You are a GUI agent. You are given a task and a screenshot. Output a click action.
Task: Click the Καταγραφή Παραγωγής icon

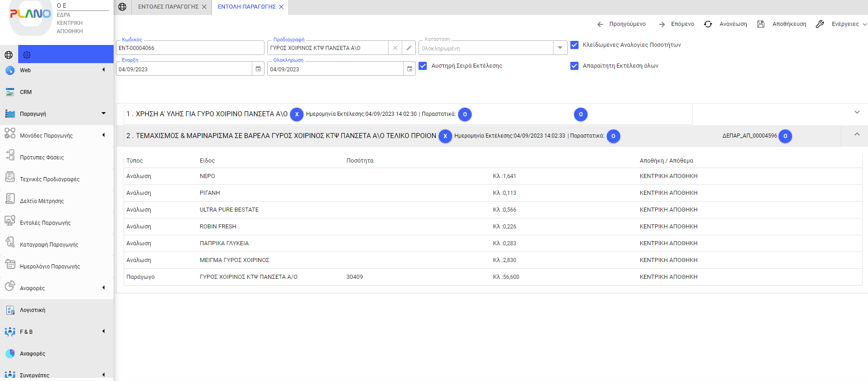pos(10,242)
